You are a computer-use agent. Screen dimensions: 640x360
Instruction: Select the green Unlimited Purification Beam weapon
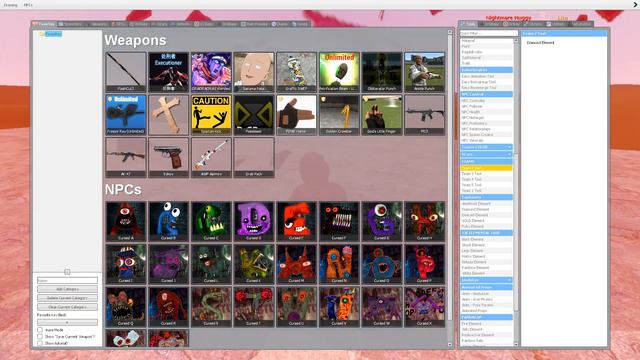point(339,72)
